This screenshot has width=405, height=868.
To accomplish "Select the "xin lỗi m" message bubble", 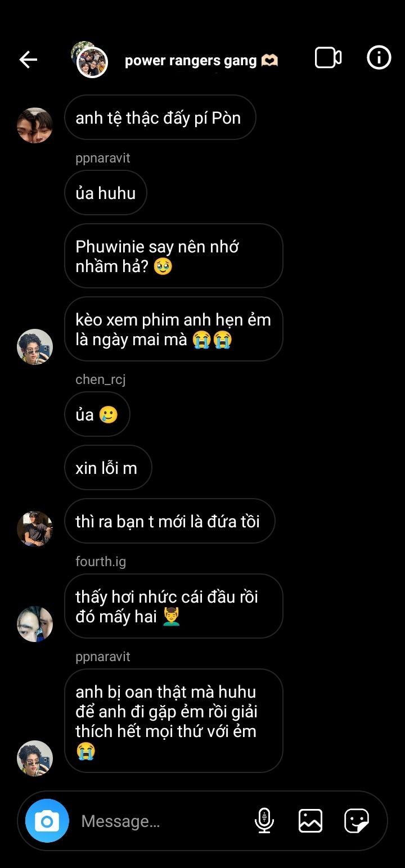I will click(x=108, y=468).
